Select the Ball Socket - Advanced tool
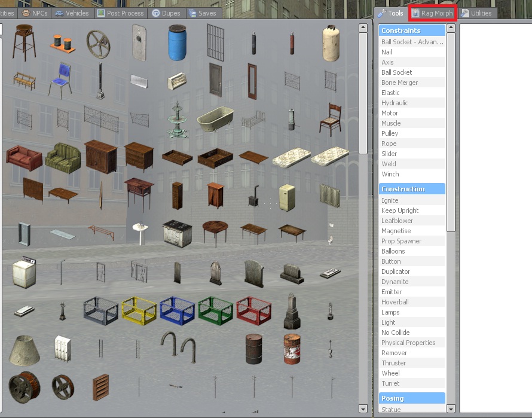The width and height of the screenshot is (532, 418). click(x=412, y=42)
